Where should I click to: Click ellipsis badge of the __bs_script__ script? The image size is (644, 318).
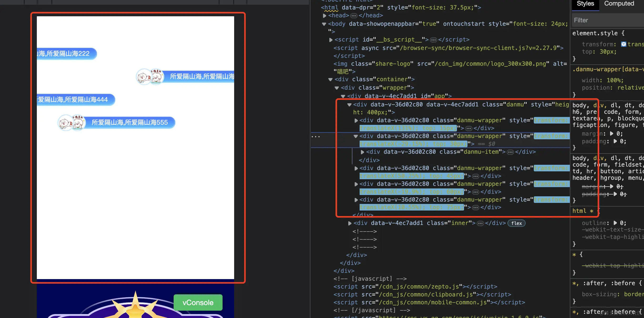pyautogui.click(x=433, y=40)
